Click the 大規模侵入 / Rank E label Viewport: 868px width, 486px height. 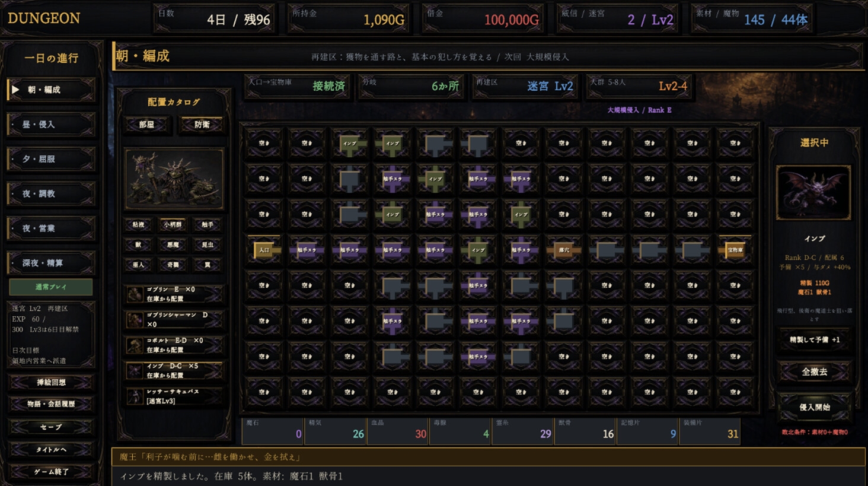(639, 110)
